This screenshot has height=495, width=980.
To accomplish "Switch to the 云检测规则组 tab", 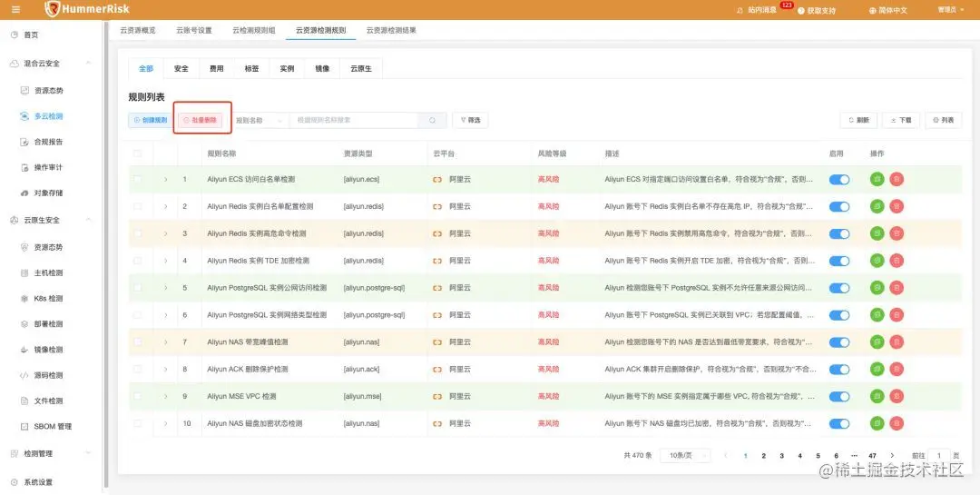I will pos(254,30).
